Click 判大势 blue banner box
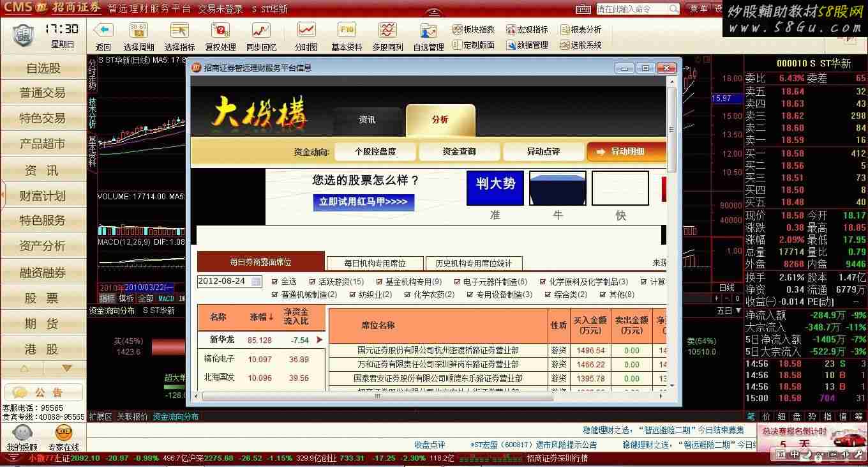The width and height of the screenshot is (868, 467). tap(495, 188)
